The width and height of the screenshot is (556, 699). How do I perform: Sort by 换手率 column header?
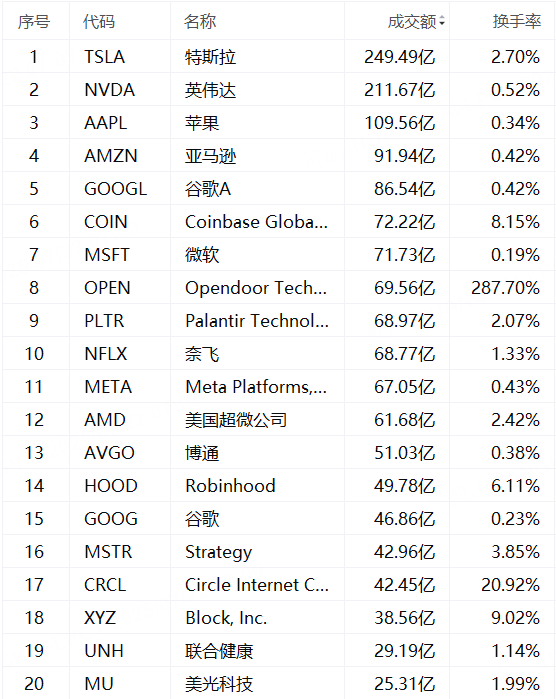(x=517, y=21)
